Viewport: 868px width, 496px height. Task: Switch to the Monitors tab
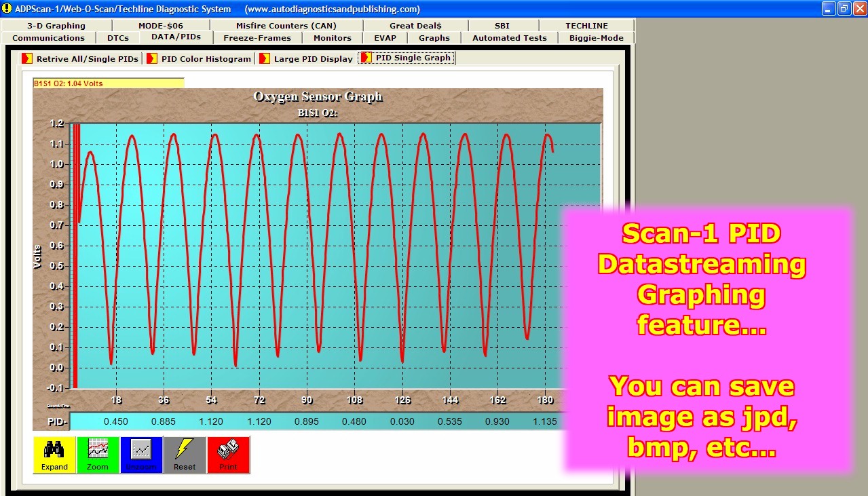(x=333, y=38)
